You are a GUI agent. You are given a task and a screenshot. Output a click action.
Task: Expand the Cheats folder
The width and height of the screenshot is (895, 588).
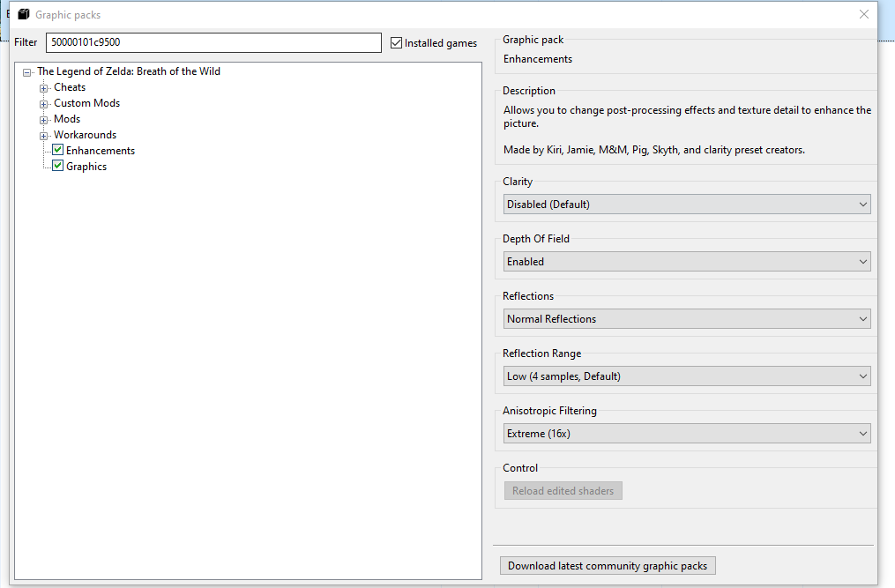[x=43, y=88]
